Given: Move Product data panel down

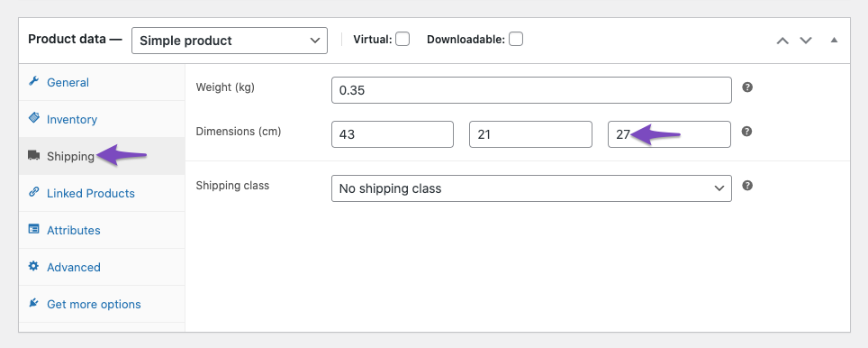Looking at the screenshot, I should pos(806,41).
